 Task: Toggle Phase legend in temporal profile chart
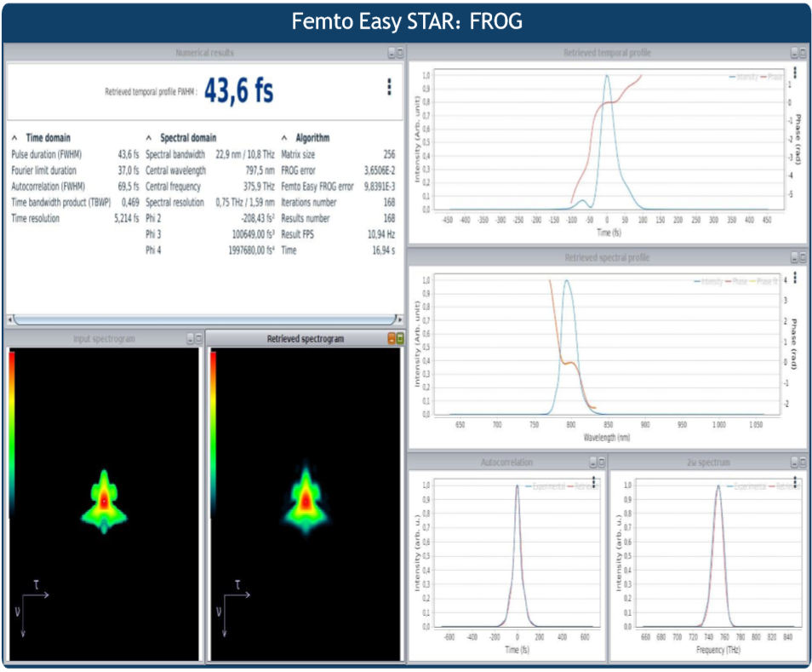(x=774, y=77)
